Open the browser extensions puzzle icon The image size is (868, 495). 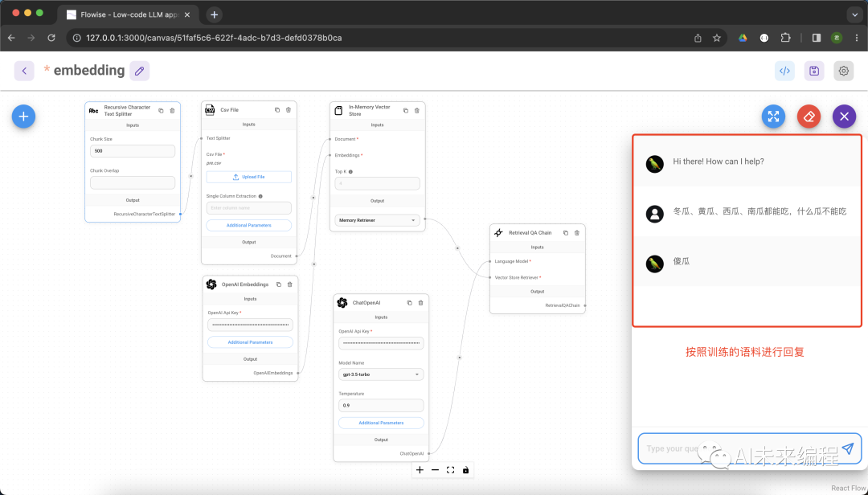(x=785, y=38)
